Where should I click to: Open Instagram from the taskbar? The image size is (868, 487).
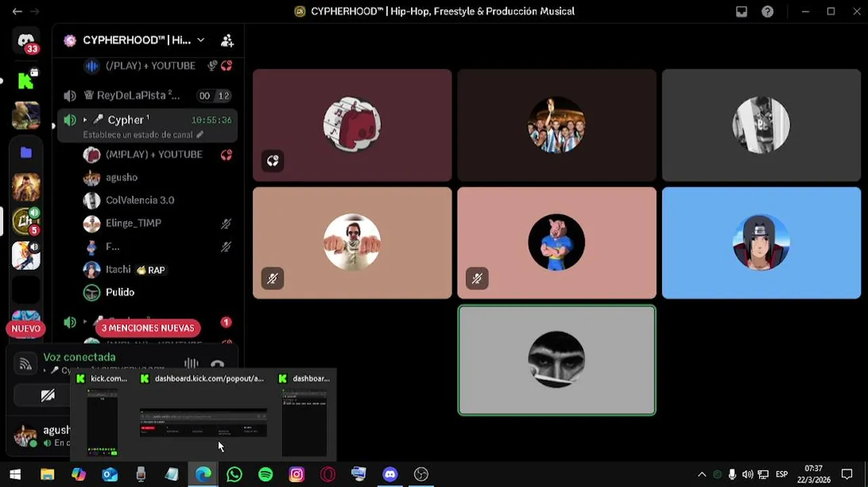pyautogui.click(x=297, y=474)
